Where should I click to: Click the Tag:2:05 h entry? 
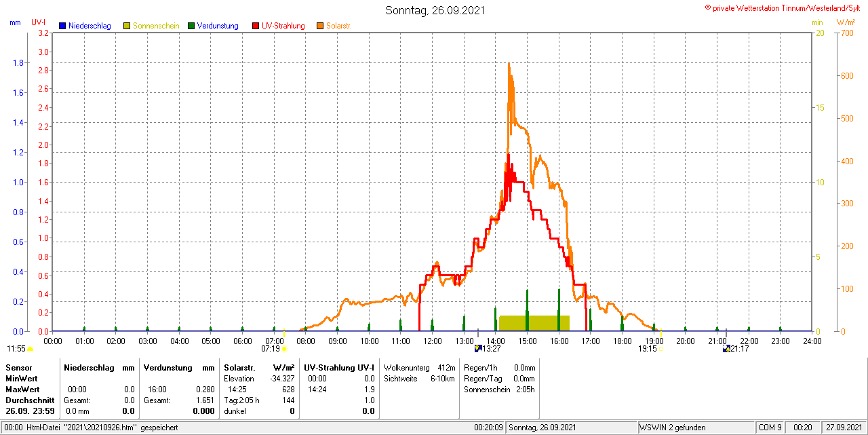click(241, 400)
